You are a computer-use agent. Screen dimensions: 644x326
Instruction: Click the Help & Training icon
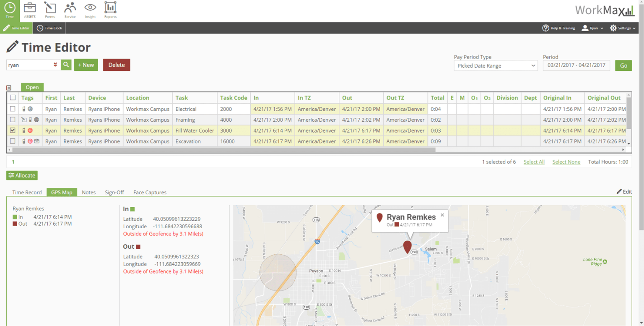[546, 28]
